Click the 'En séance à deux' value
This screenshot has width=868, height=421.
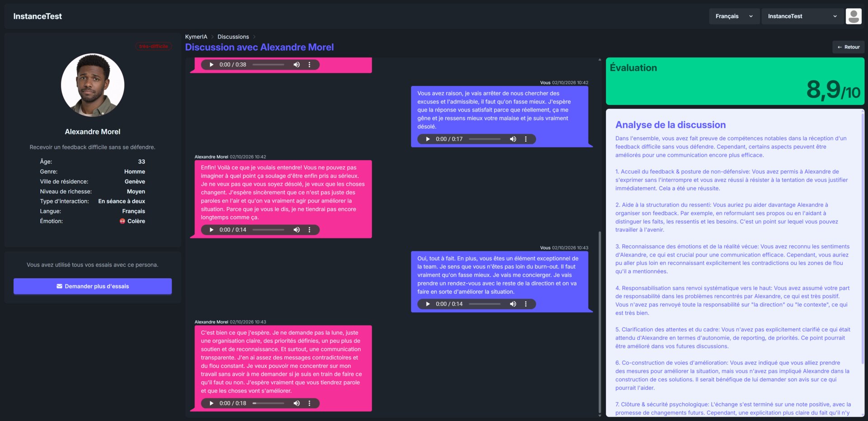[122, 201]
